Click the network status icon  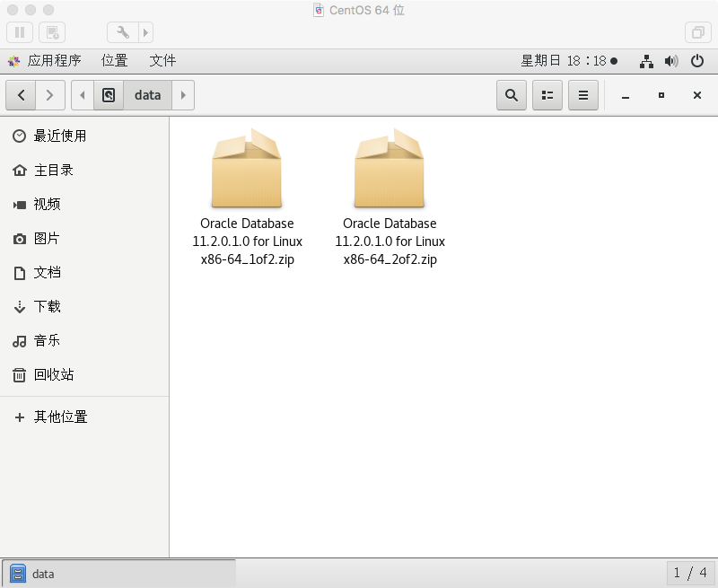(x=646, y=61)
